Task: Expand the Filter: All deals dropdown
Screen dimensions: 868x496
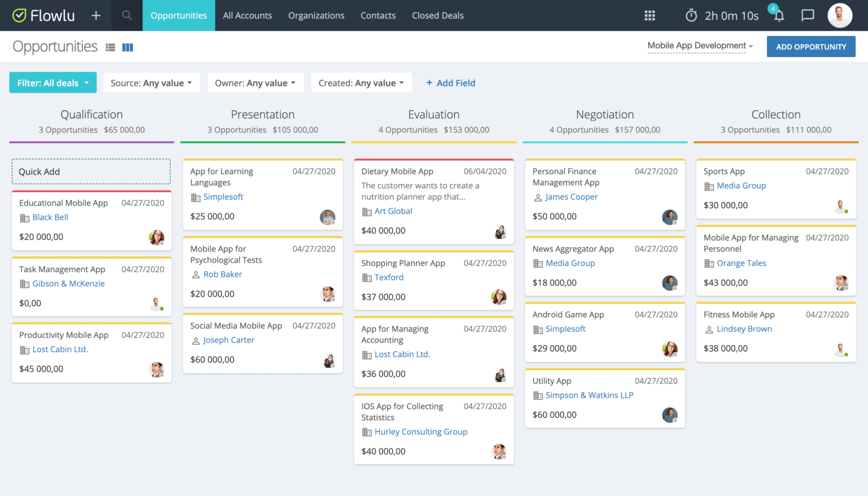Action: click(x=53, y=82)
